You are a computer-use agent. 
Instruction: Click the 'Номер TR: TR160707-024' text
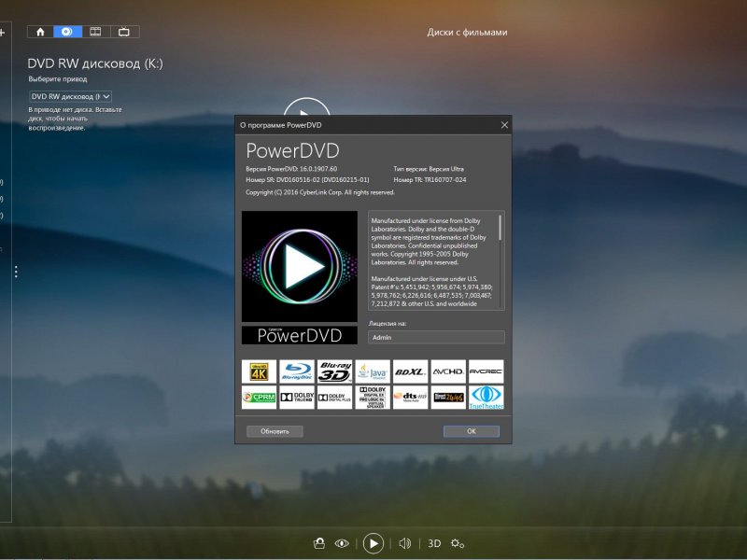430,180
